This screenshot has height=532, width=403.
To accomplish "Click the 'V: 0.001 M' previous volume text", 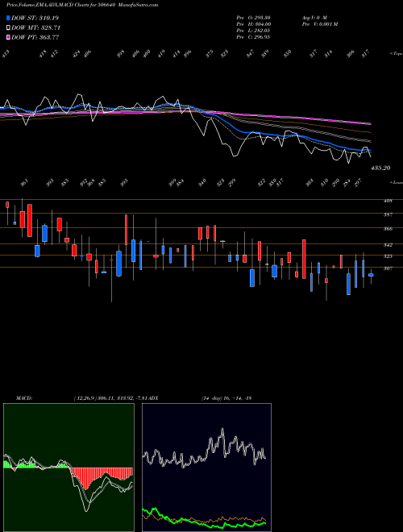I will (x=326, y=24).
